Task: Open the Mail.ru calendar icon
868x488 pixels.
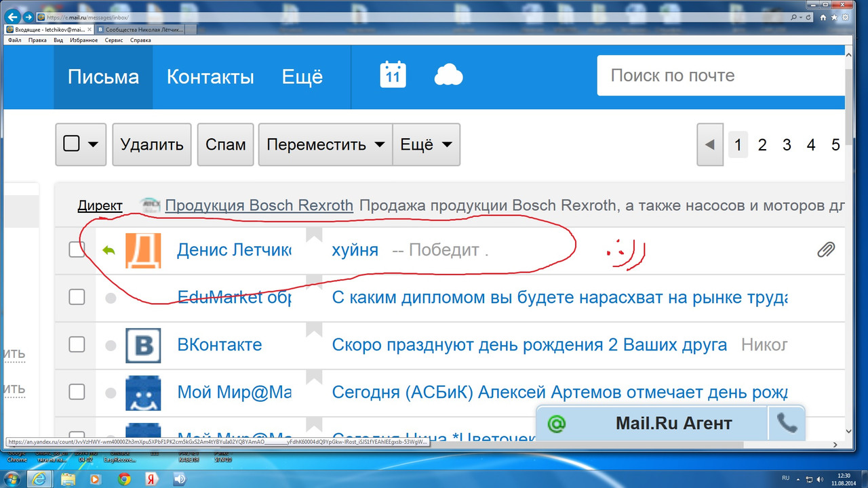Action: tap(393, 75)
